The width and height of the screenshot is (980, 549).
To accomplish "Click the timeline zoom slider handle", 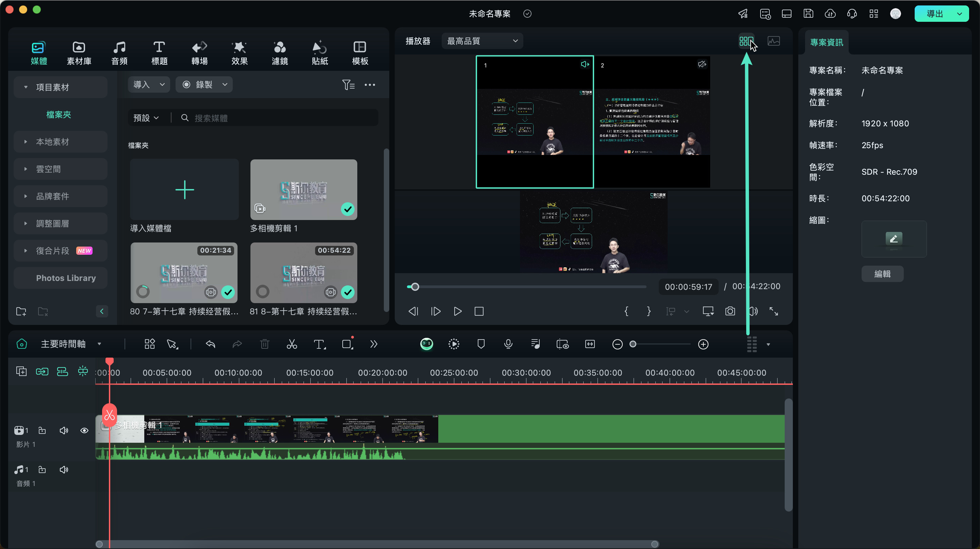I will pyautogui.click(x=633, y=344).
